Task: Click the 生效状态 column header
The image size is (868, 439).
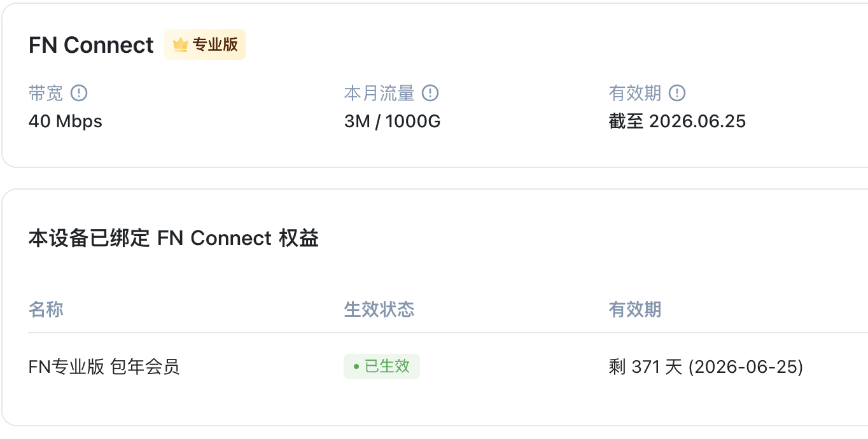Action: [379, 310]
